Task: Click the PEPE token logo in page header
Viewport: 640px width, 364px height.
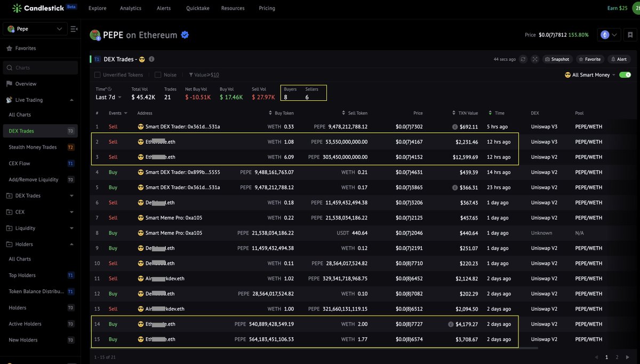Action: (x=95, y=35)
